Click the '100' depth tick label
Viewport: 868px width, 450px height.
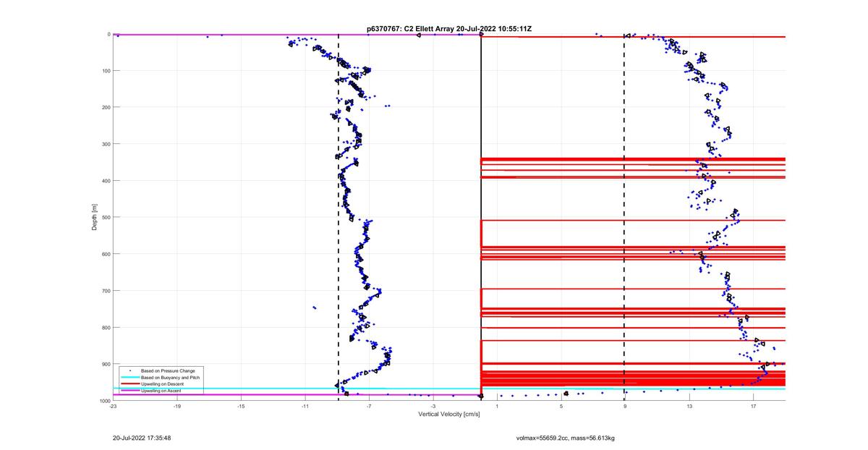105,71
